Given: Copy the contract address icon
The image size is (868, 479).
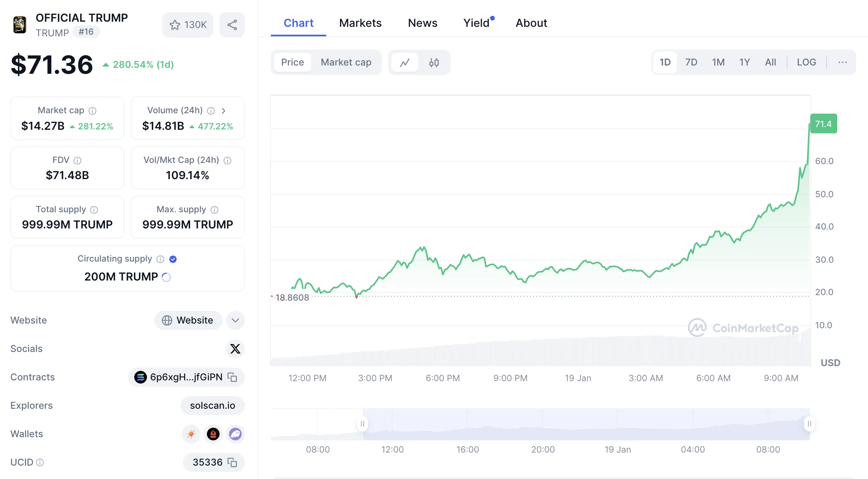Looking at the screenshot, I should [232, 377].
